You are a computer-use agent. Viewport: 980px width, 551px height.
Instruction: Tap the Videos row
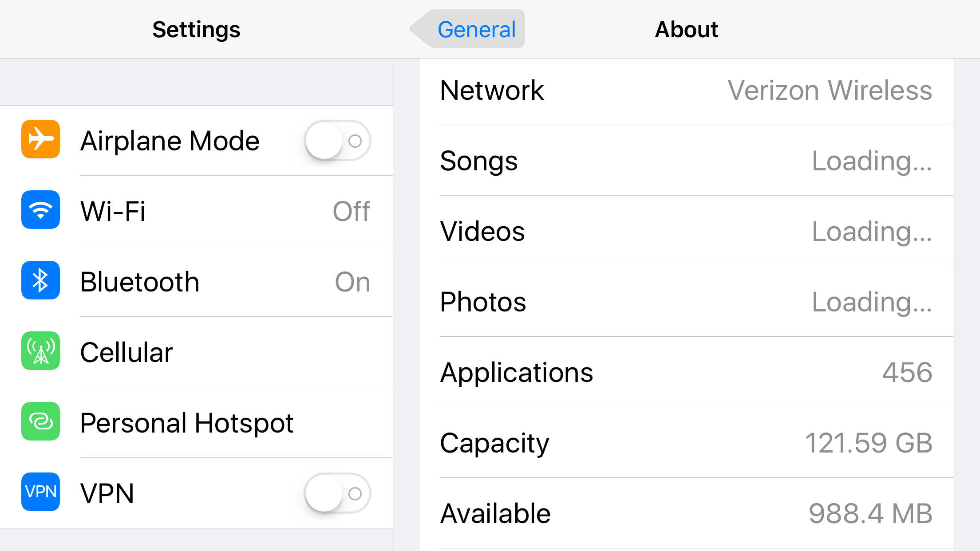(688, 231)
